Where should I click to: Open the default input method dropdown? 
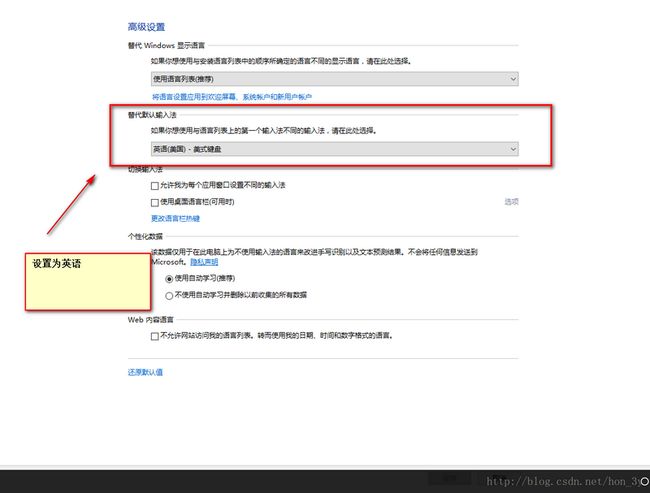pyautogui.click(x=335, y=149)
